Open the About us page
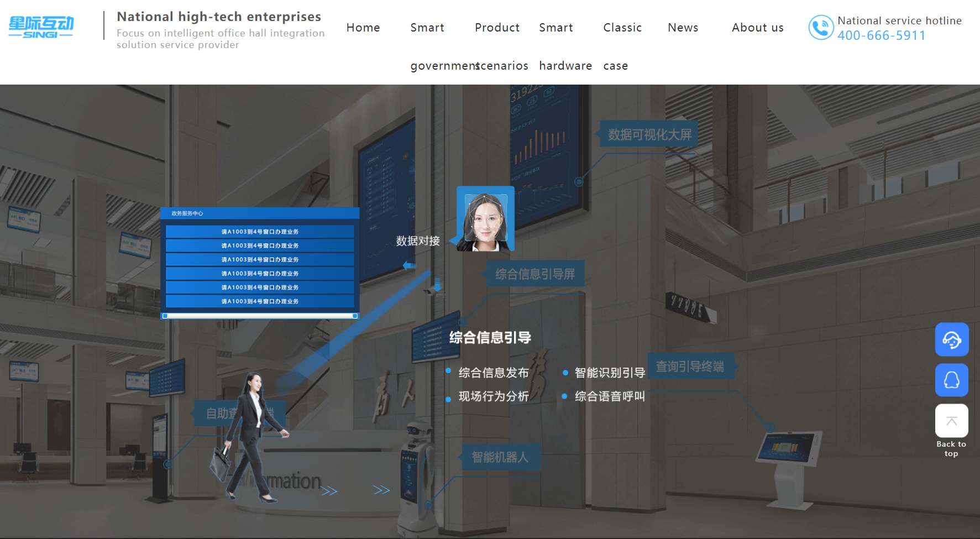980x539 pixels. (x=758, y=28)
